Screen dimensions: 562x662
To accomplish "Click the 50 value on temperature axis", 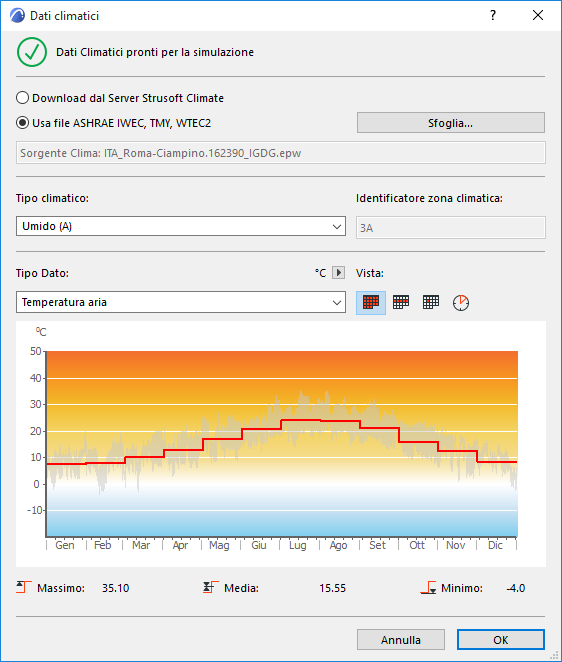I will (x=35, y=351).
